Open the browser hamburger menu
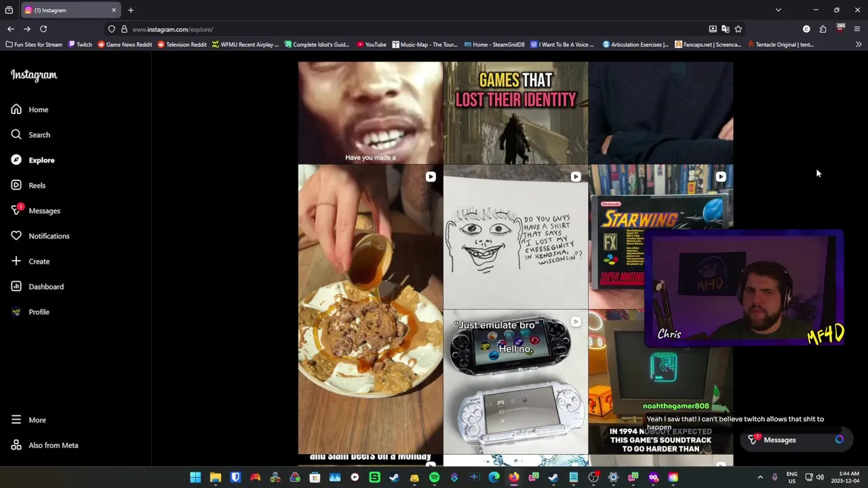 pos(857,29)
